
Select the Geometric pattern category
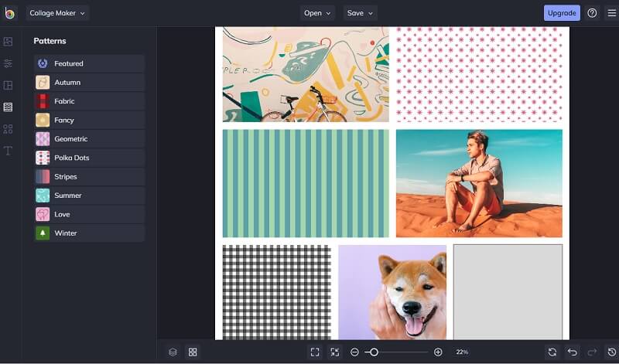(x=89, y=139)
